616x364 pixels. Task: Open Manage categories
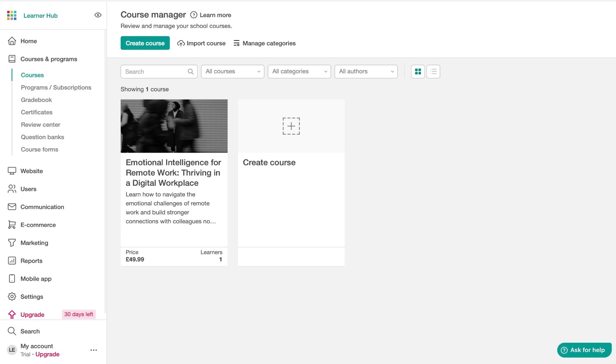click(x=264, y=43)
